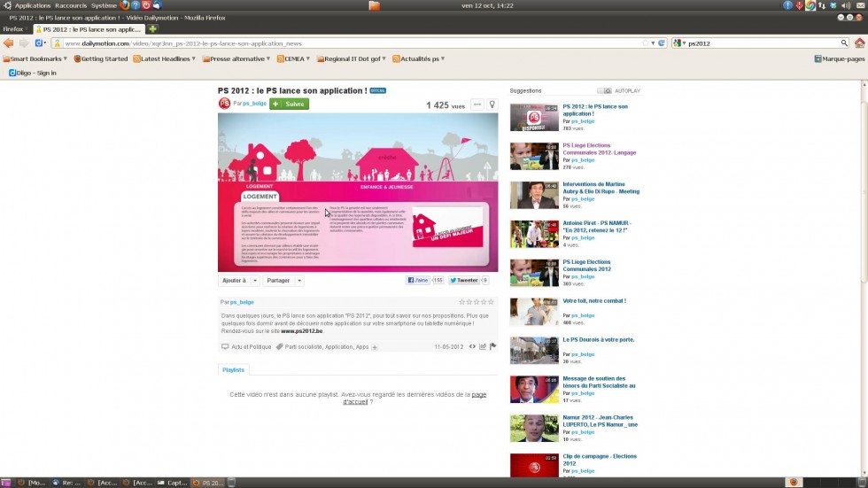This screenshot has width=868, height=488.
Task: Click the ps_belge PS avatar under the title
Action: pos(224,104)
